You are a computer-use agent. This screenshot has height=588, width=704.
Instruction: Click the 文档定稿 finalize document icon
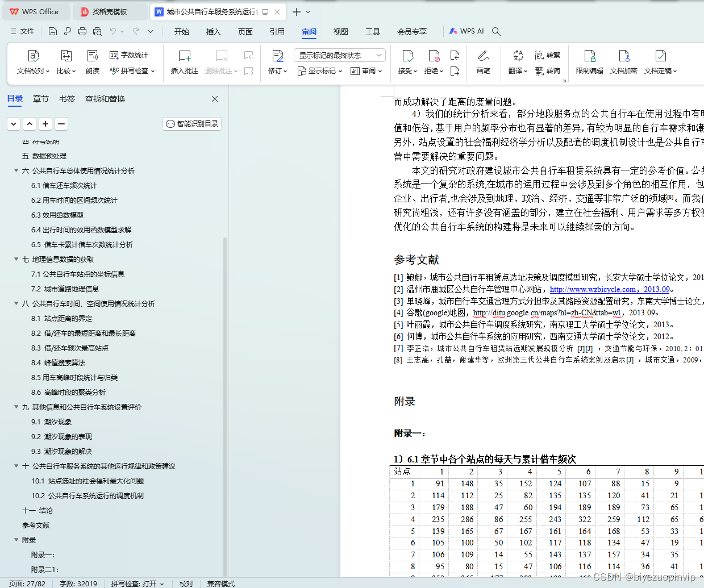point(660,56)
